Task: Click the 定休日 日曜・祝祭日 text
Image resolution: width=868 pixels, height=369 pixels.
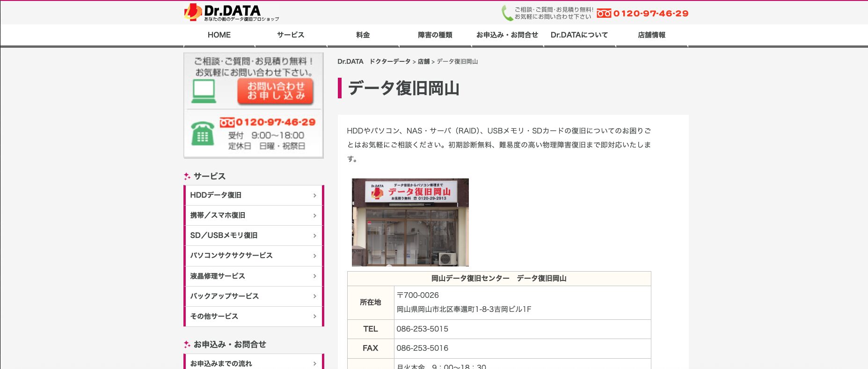Action: [267, 146]
